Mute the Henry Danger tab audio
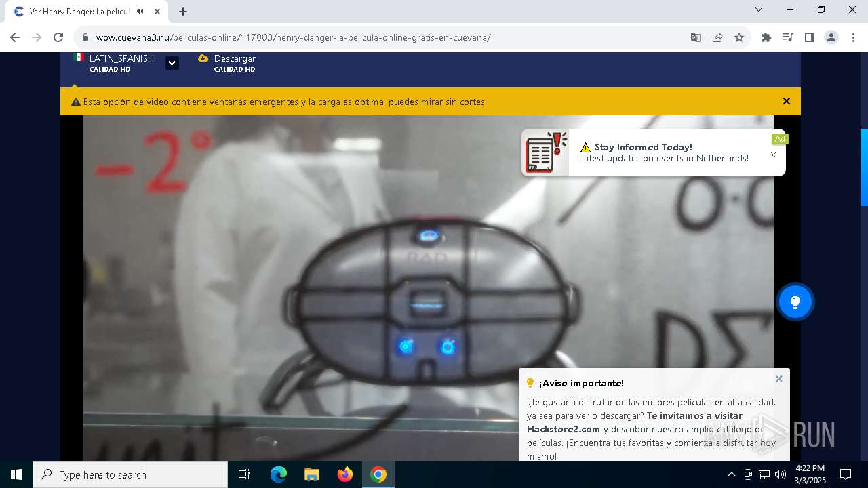The image size is (868, 488). 140,12
